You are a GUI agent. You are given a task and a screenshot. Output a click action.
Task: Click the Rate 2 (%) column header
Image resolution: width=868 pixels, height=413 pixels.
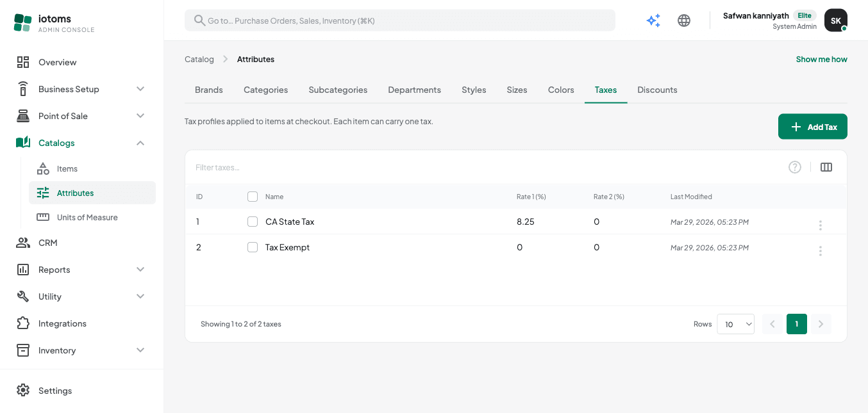[609, 197]
